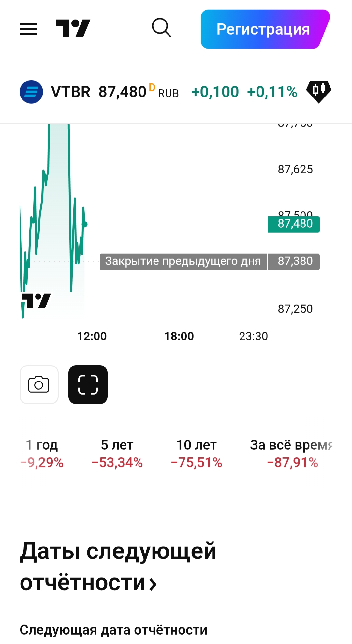Screen dimensions: 352x644
Task: Select the 10 лет performance period
Action: tap(196, 454)
